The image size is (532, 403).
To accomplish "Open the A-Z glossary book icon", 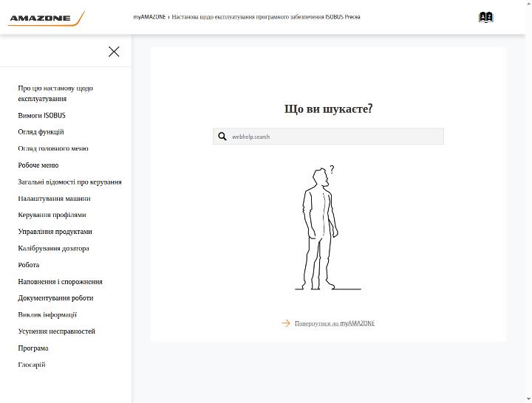I will click(x=485, y=17).
